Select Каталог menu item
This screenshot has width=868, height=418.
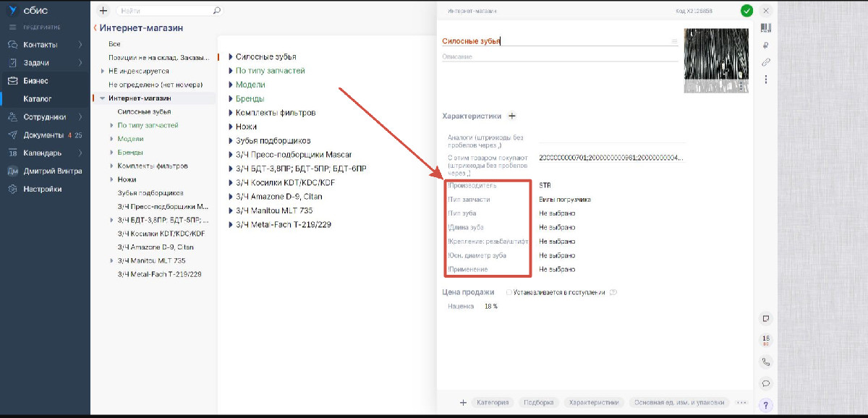coord(37,98)
